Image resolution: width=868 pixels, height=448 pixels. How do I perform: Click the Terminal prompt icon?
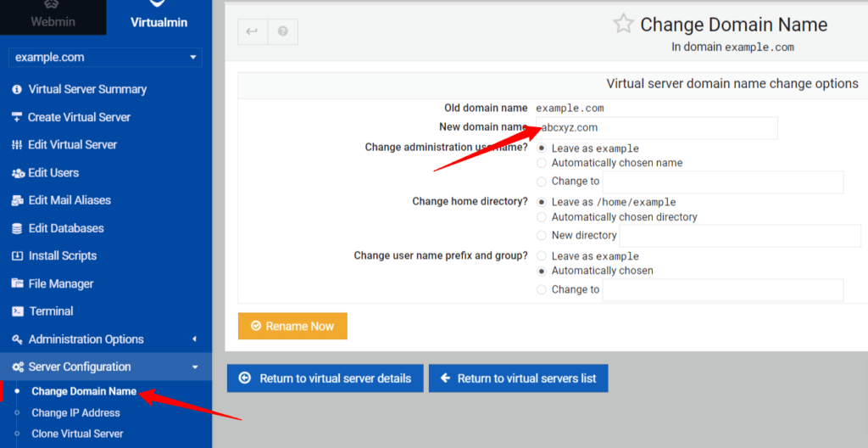(x=18, y=311)
